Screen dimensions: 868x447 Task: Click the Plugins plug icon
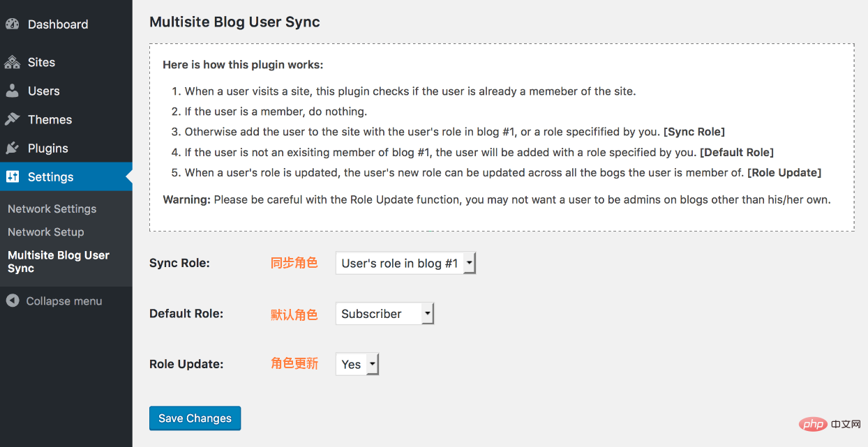(x=13, y=148)
